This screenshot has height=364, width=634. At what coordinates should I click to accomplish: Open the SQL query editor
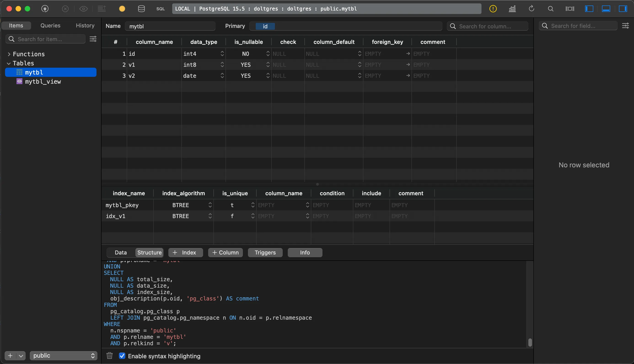click(161, 9)
